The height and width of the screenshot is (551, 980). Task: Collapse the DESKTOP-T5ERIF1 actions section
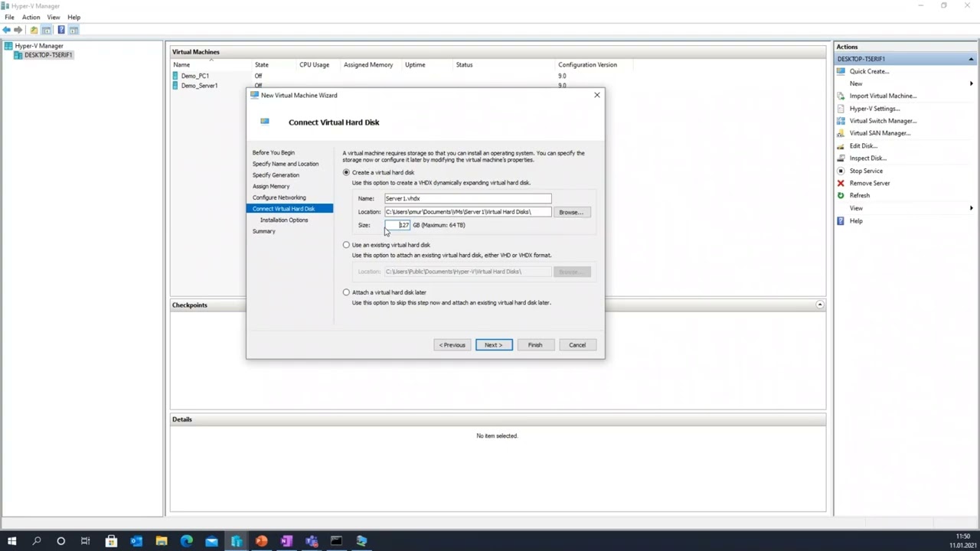(971, 59)
